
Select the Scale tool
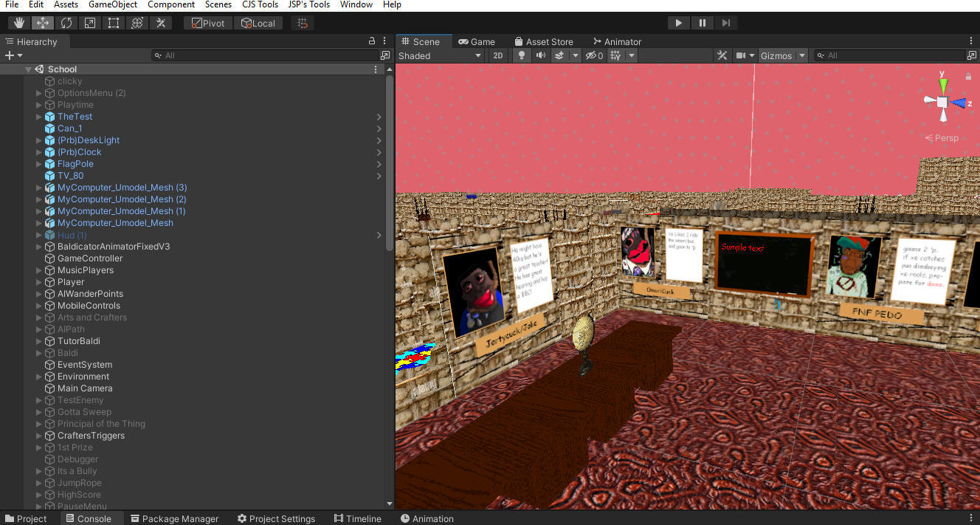90,23
